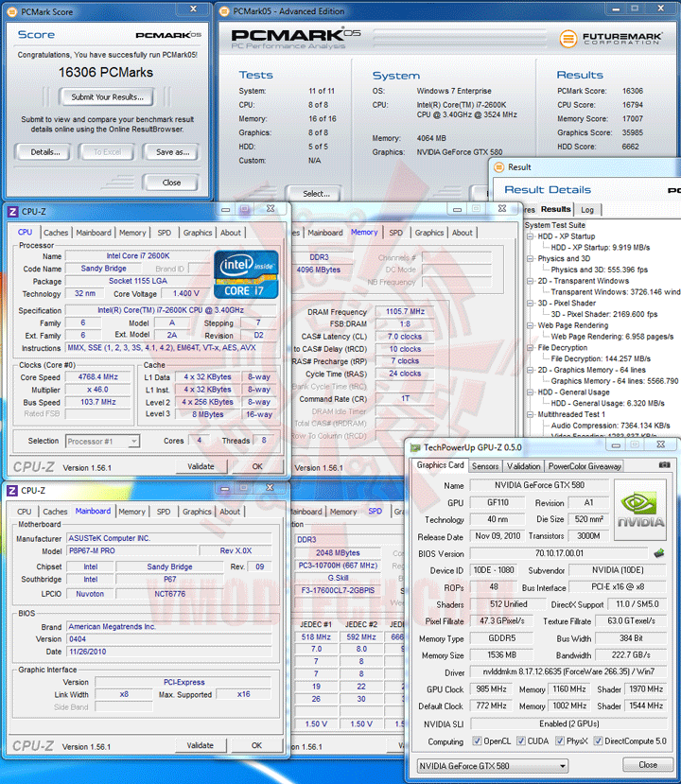Collapse the Multithreaded Test 1 node

click(x=530, y=414)
